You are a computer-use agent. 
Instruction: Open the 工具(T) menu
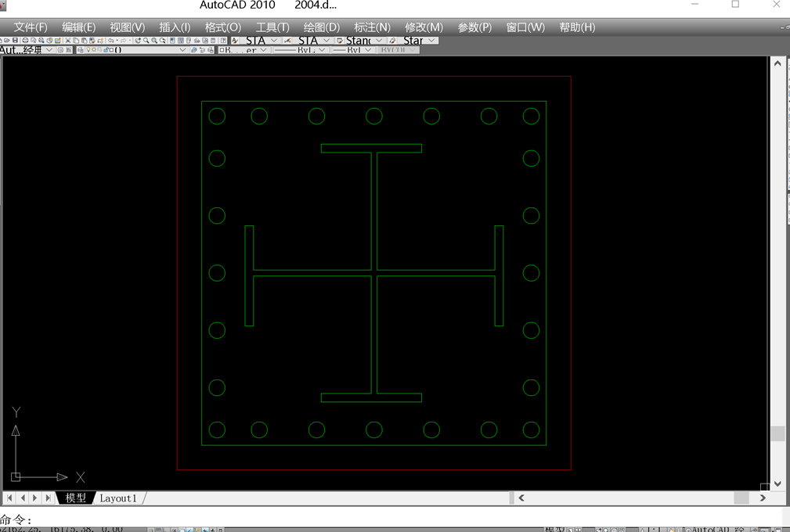[x=272, y=27]
